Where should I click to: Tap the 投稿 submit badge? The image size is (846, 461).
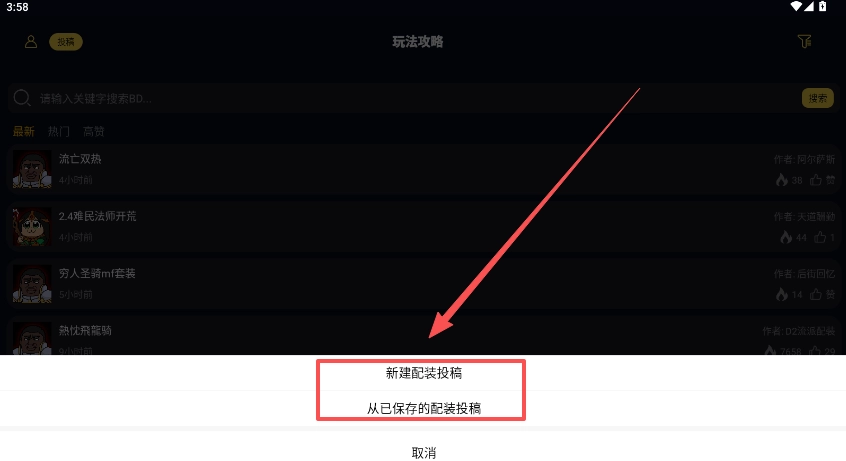tap(66, 42)
